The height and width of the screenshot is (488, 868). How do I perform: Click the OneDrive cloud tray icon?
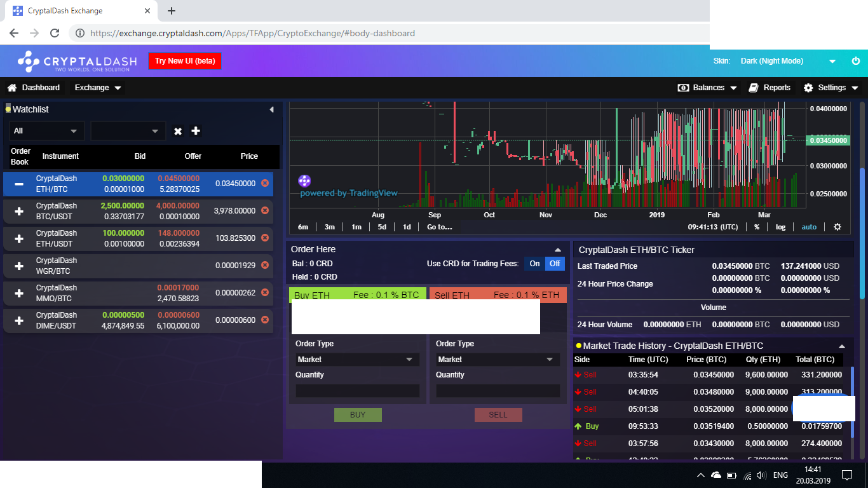click(x=716, y=475)
